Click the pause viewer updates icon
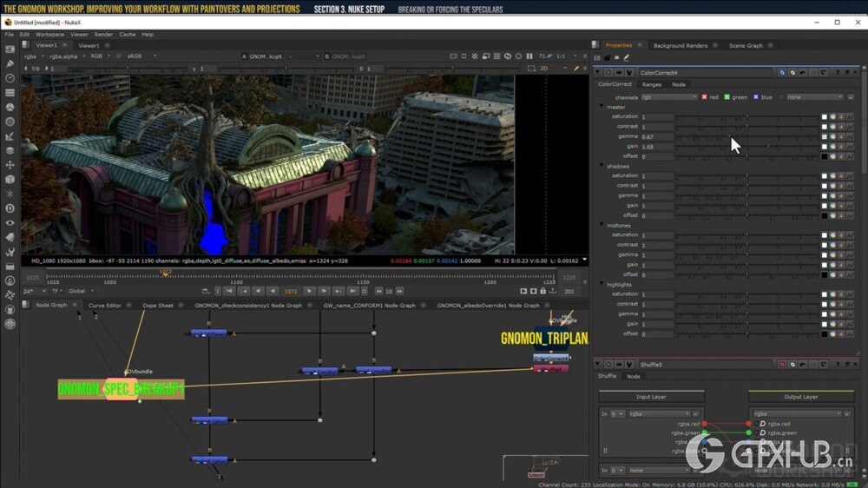This screenshot has height=488, width=868. click(529, 56)
